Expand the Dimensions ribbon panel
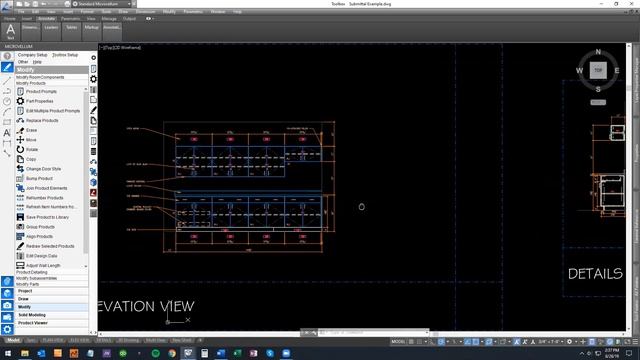The width and height of the screenshot is (640, 360). click(x=31, y=31)
